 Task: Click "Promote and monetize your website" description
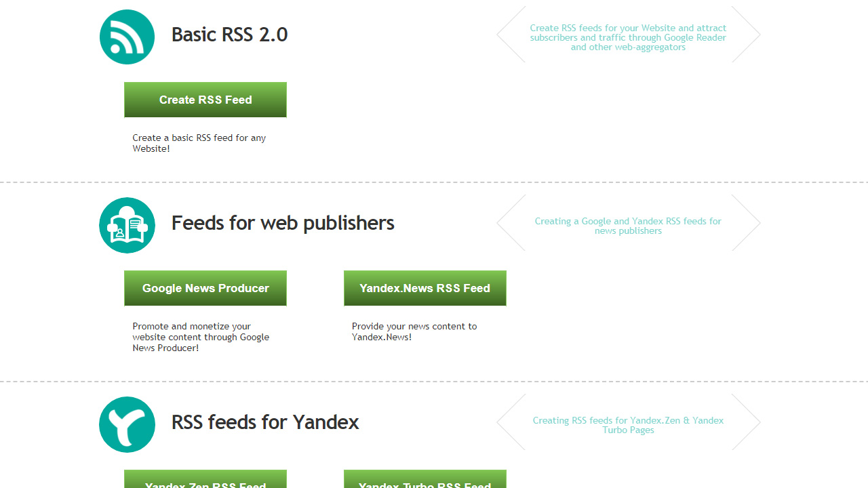click(201, 337)
